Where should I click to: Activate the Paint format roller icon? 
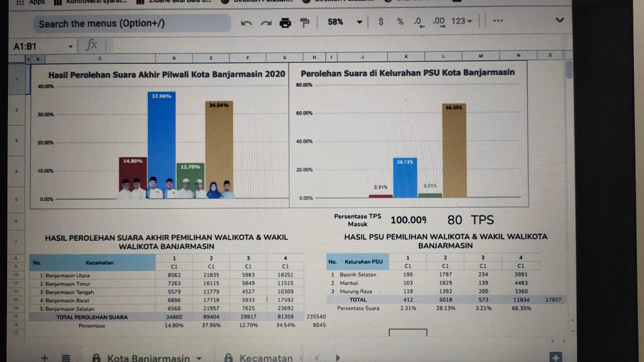(304, 23)
